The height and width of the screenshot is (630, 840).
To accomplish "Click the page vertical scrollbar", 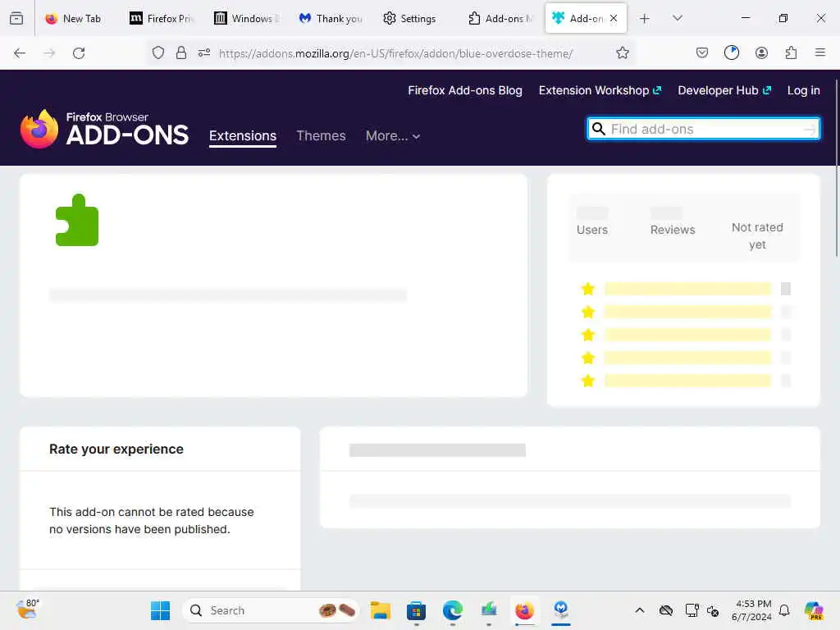I will (x=836, y=167).
